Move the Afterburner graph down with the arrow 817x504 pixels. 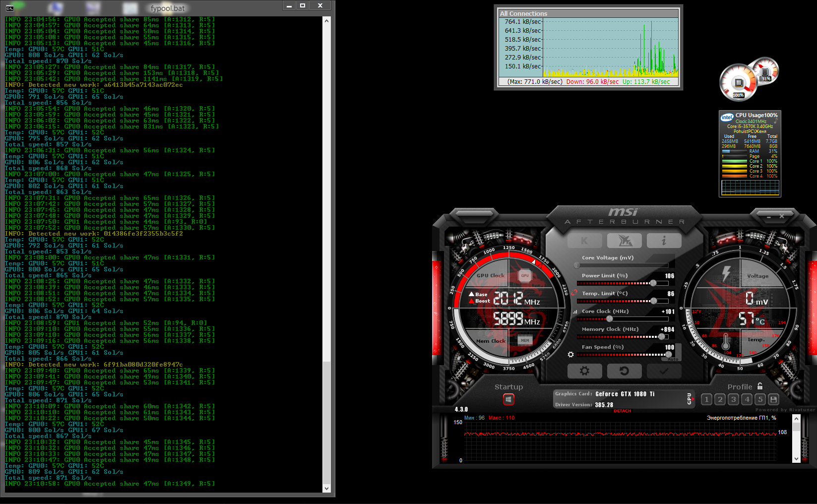coord(796,459)
